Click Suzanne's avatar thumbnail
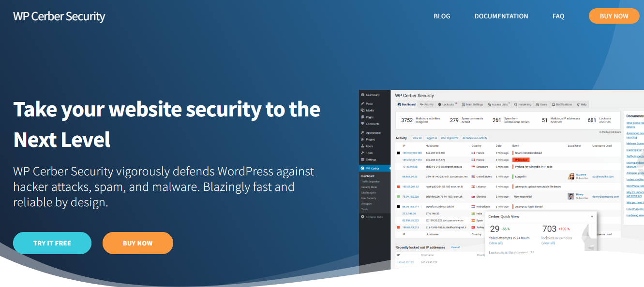Image resolution: width=644 pixels, height=287 pixels. (571, 176)
